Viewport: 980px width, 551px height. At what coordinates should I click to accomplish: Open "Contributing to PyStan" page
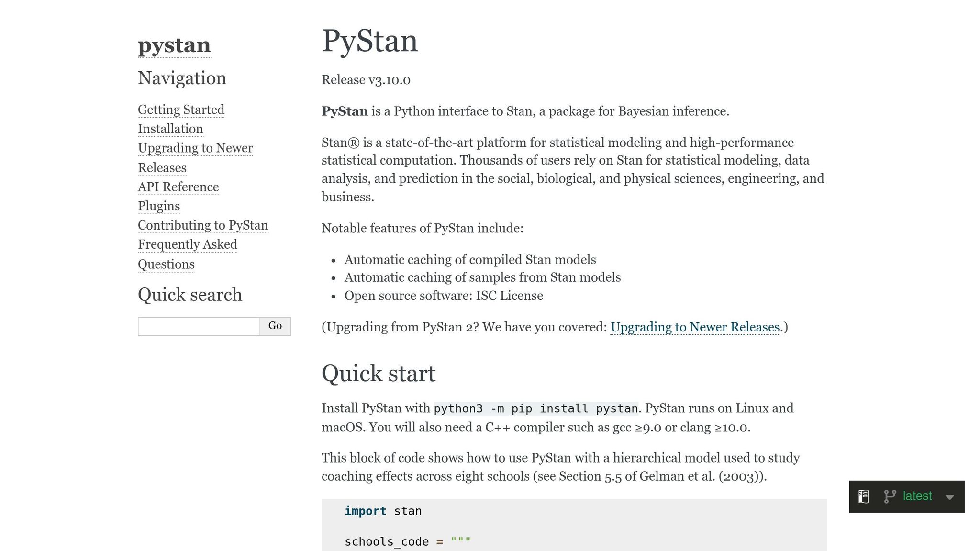pyautogui.click(x=203, y=225)
